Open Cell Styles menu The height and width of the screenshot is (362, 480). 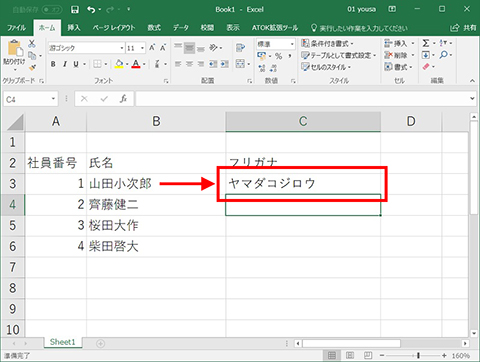click(x=326, y=67)
